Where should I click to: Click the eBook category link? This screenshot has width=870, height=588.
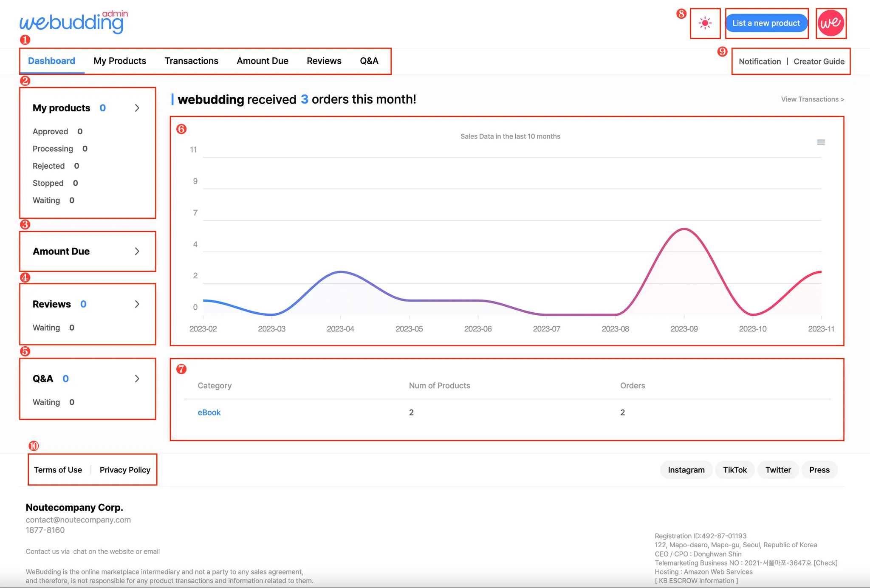pyautogui.click(x=209, y=413)
